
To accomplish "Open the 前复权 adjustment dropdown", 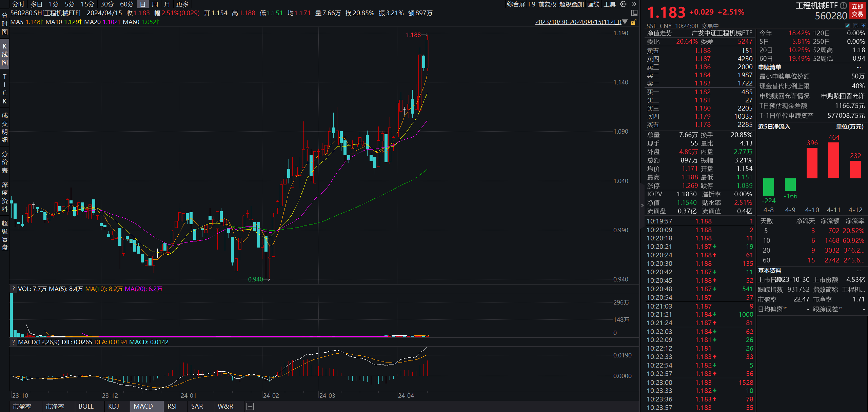I will 547,4.
